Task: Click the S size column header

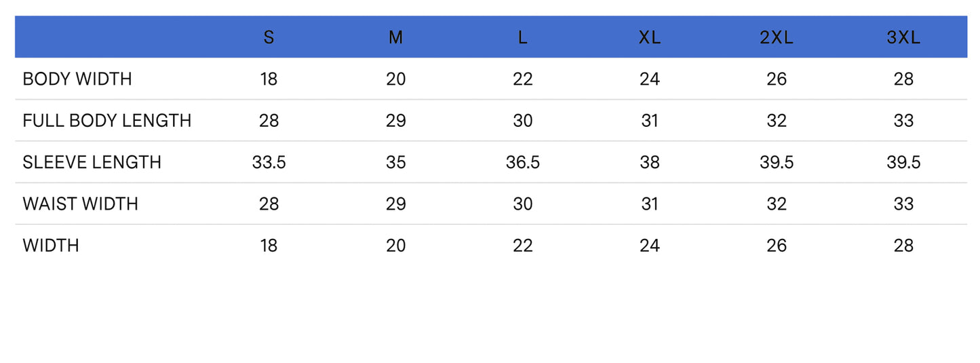Action: (x=269, y=37)
